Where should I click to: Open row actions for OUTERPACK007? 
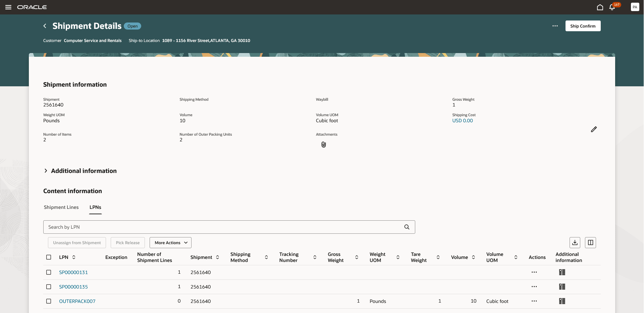tap(534, 301)
